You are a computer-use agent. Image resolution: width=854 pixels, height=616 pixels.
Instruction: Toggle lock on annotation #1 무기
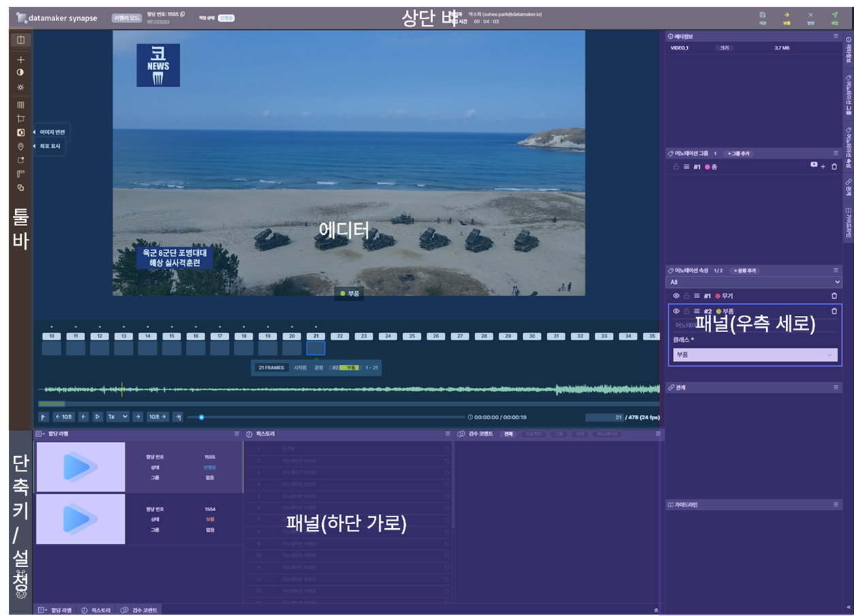(x=686, y=296)
